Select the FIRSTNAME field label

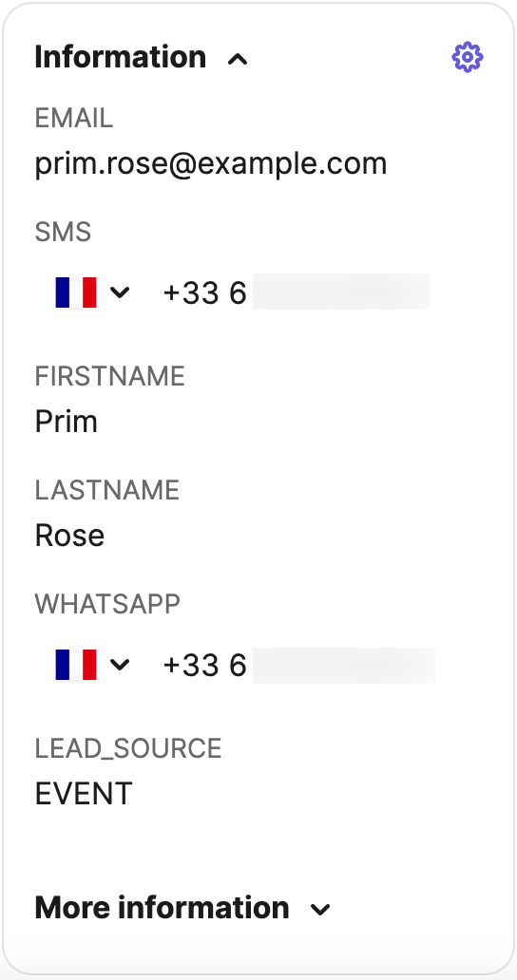coord(109,376)
